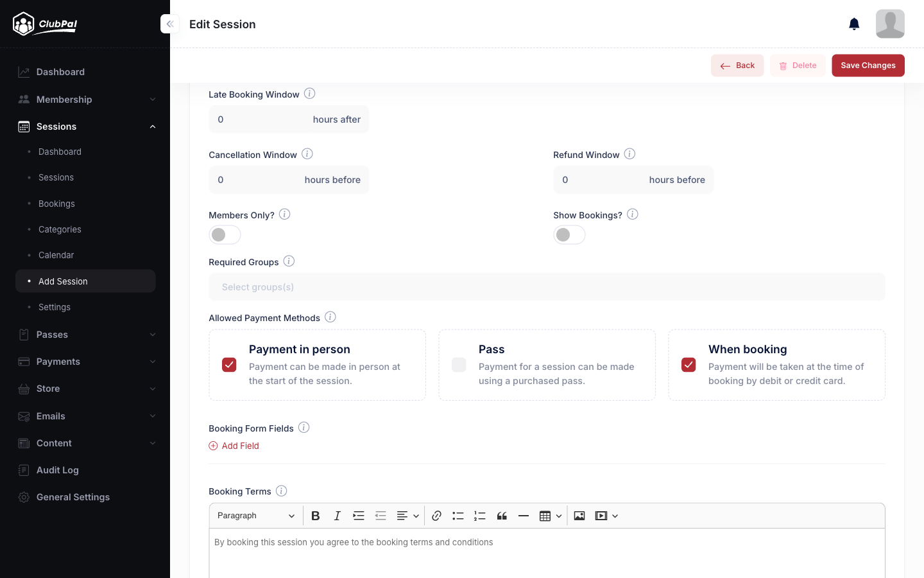
Task: Insert a block quote in Booking Terms
Action: (x=502, y=516)
